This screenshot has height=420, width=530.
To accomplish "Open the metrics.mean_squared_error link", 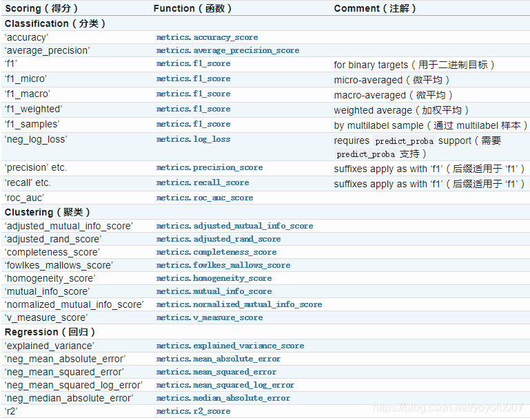I will coord(216,372).
